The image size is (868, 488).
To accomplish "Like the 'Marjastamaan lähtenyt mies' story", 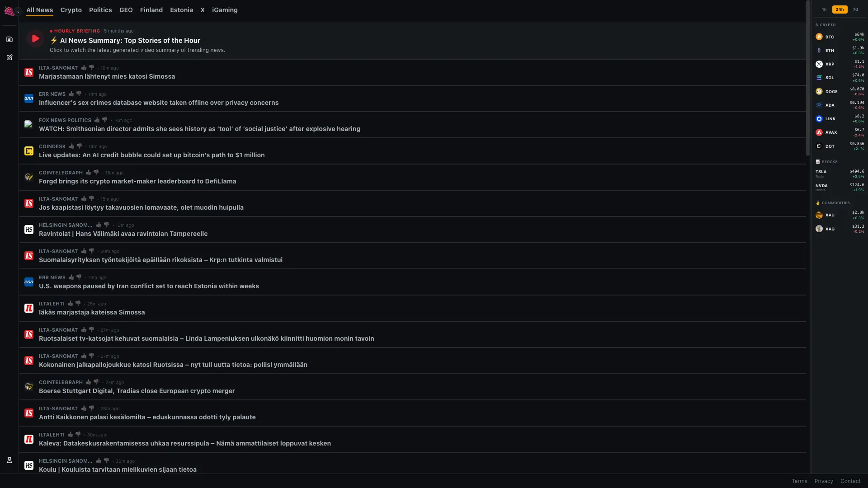I will click(x=84, y=68).
